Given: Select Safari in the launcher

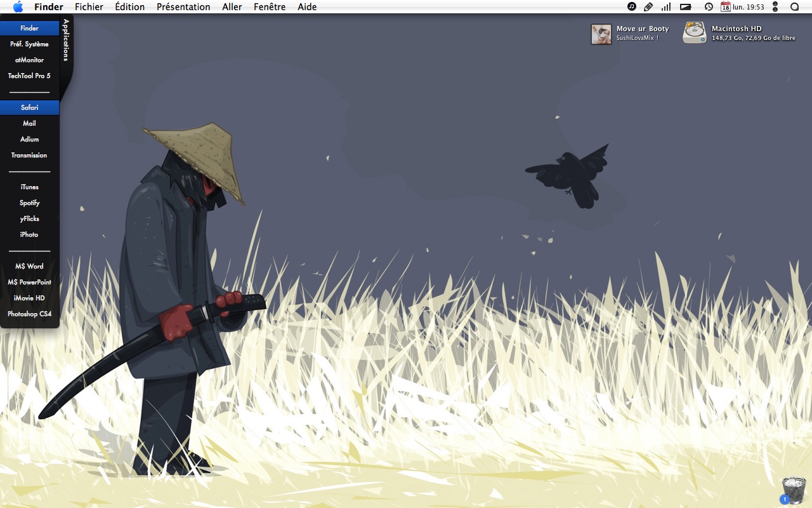Looking at the screenshot, I should click(29, 107).
